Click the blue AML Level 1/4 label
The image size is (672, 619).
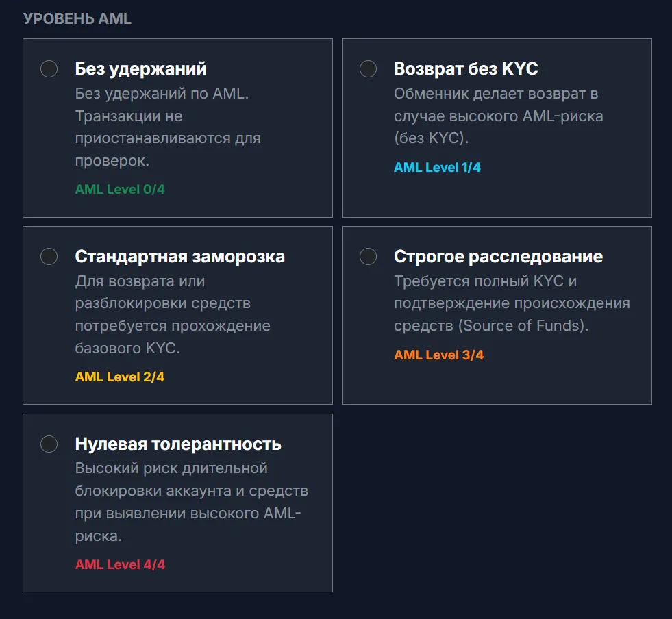437,167
